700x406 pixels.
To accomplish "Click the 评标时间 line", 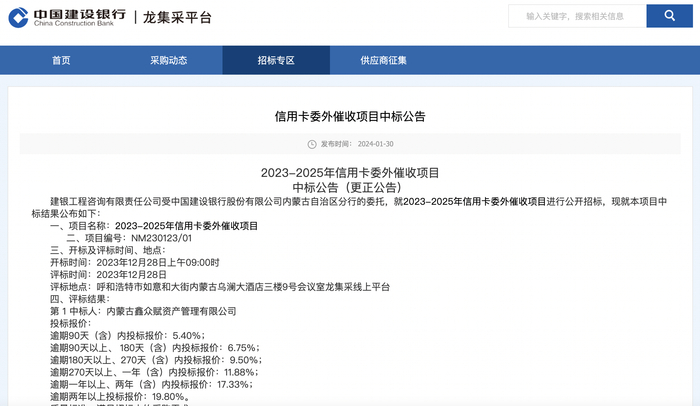I will click(x=108, y=275).
